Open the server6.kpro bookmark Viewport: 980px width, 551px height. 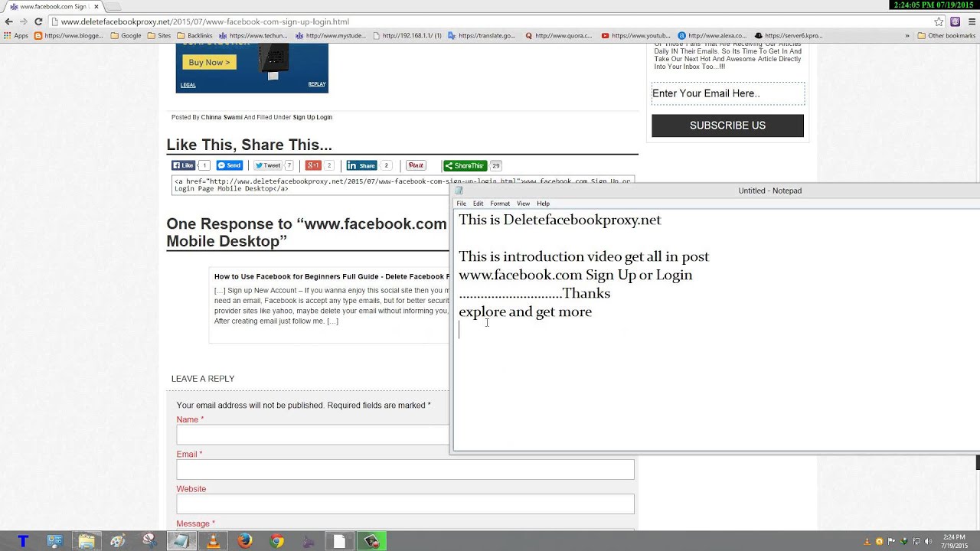(x=789, y=35)
